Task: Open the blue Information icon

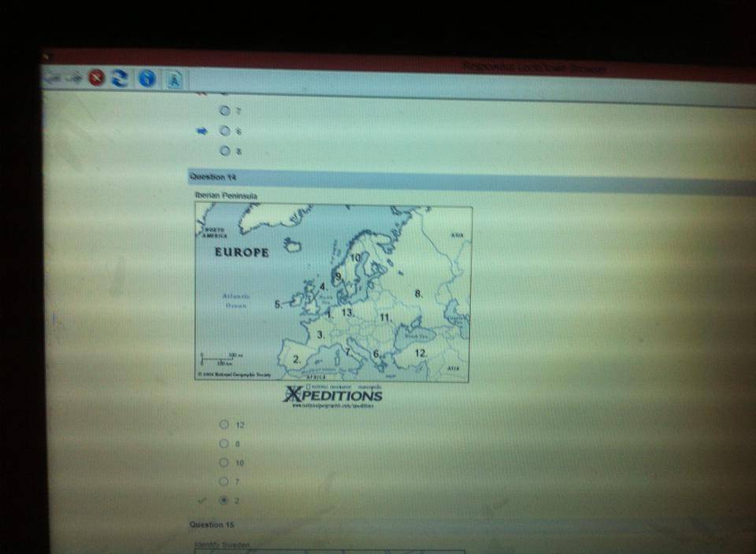Action: (x=147, y=78)
